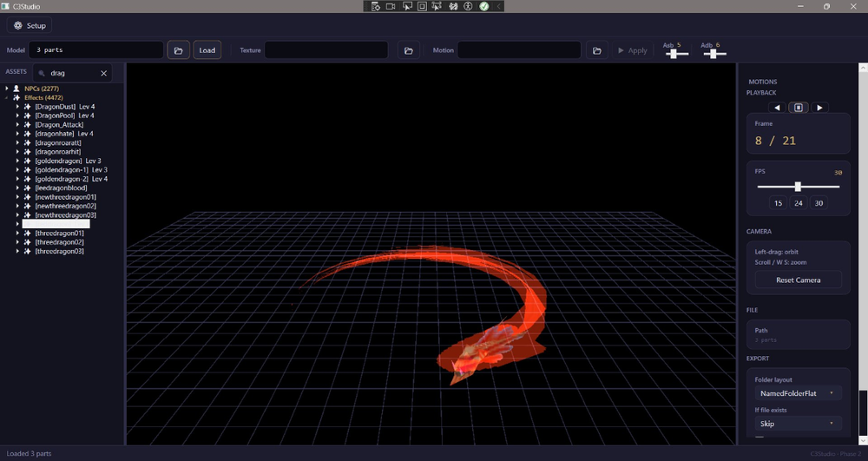The width and height of the screenshot is (868, 461).
Task: Click the dragon model in the 3D viewport
Action: (x=487, y=349)
